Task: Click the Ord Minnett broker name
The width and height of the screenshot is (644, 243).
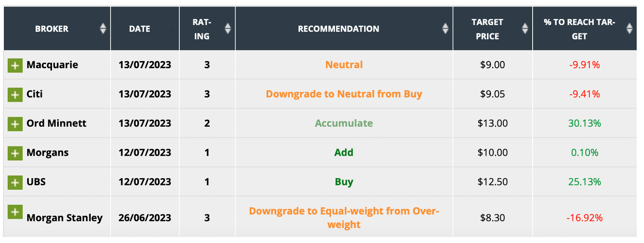Action: point(56,123)
